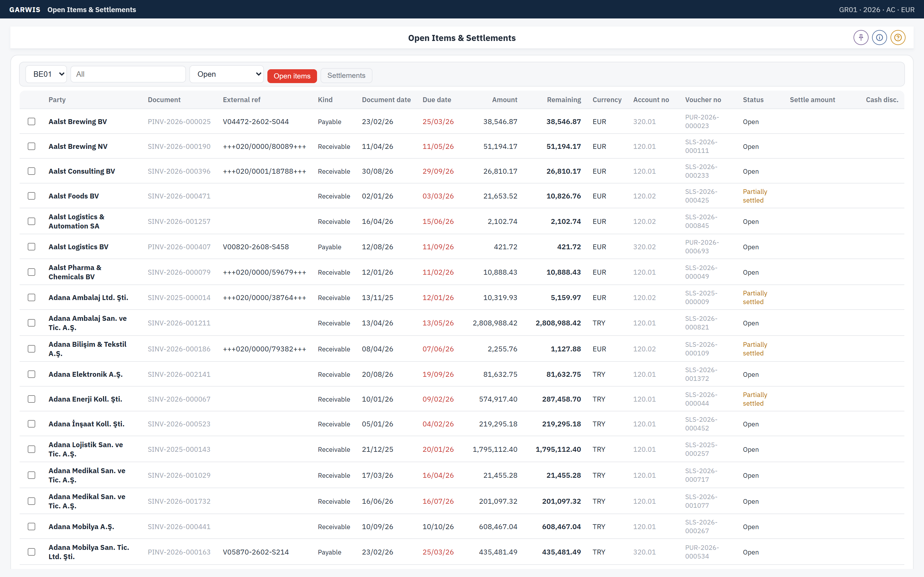The height and width of the screenshot is (577, 924).
Task: Toggle checkbox for Adana Elektronik A.Ş.
Action: coord(31,374)
